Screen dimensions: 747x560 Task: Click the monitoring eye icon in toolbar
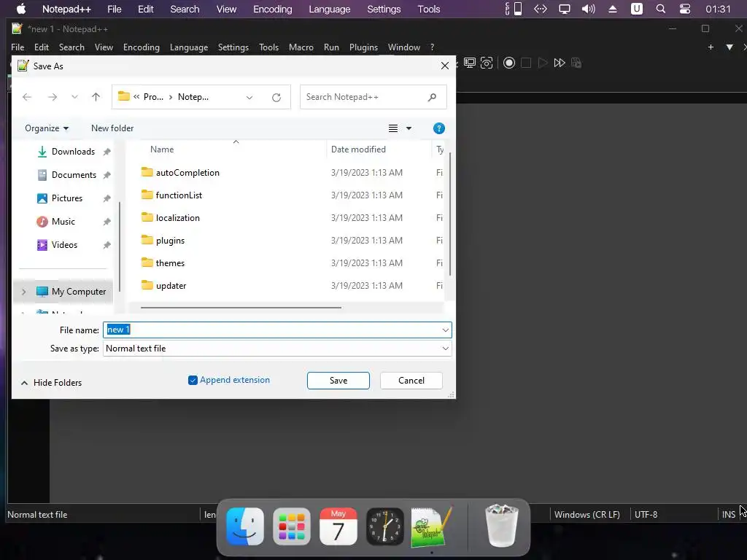point(487,63)
